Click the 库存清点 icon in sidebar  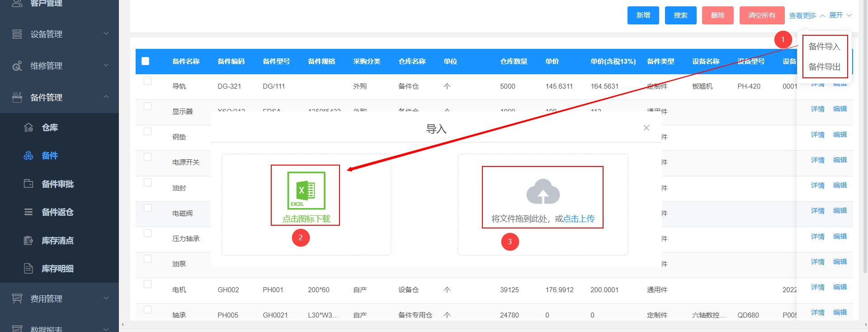tap(28, 240)
